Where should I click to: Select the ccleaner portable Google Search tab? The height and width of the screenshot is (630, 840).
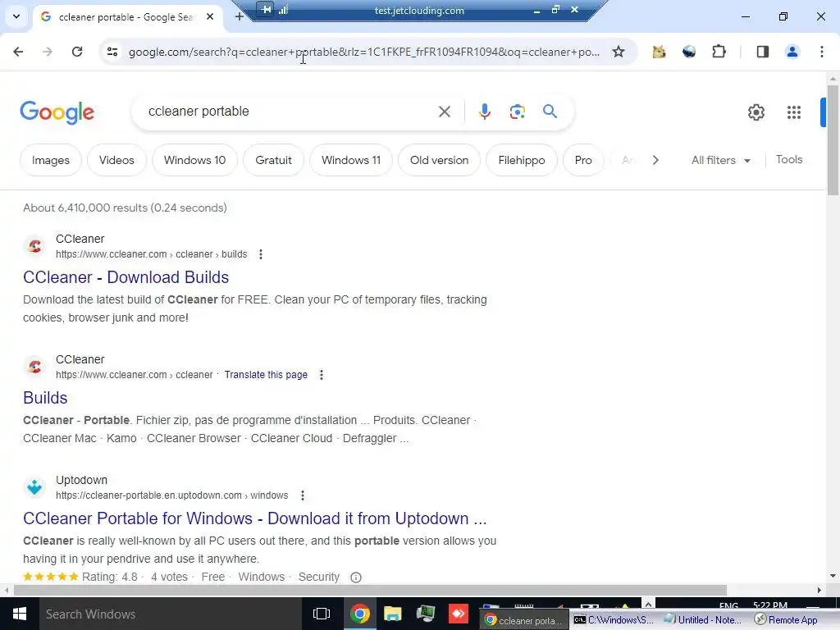click(126, 17)
